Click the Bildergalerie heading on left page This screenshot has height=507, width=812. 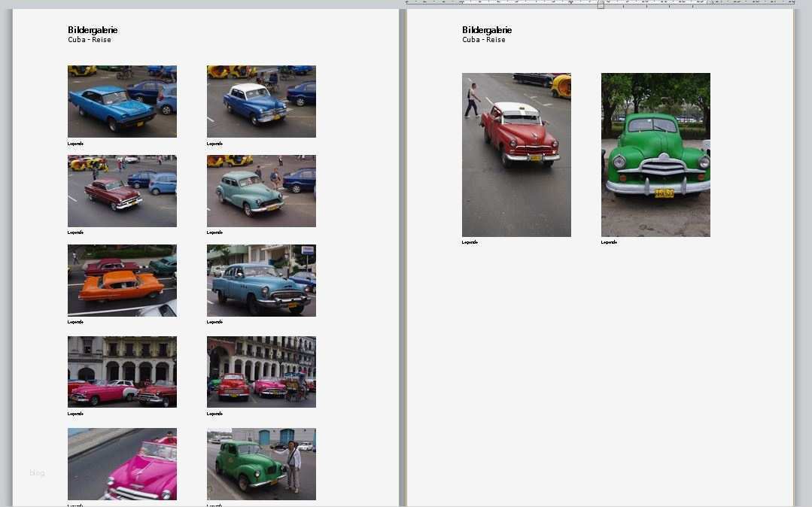[93, 30]
